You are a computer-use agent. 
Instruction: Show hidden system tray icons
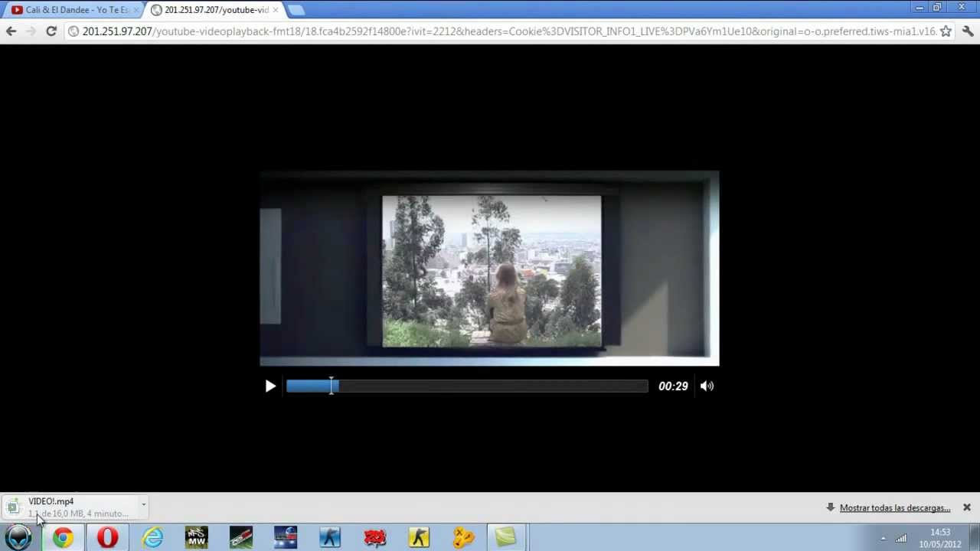883,538
